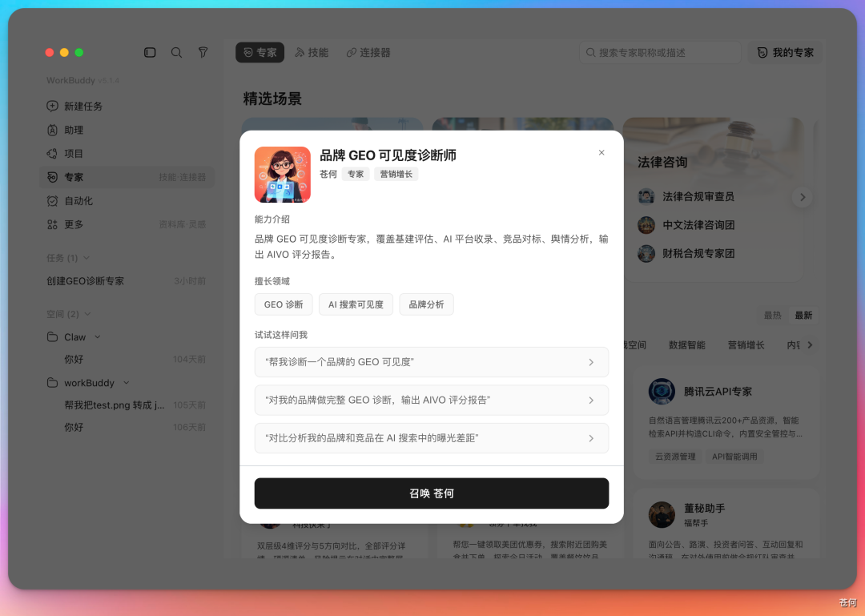This screenshot has height=616, width=865.
Task: Select the 数据智能 category tab
Action: pyautogui.click(x=687, y=345)
